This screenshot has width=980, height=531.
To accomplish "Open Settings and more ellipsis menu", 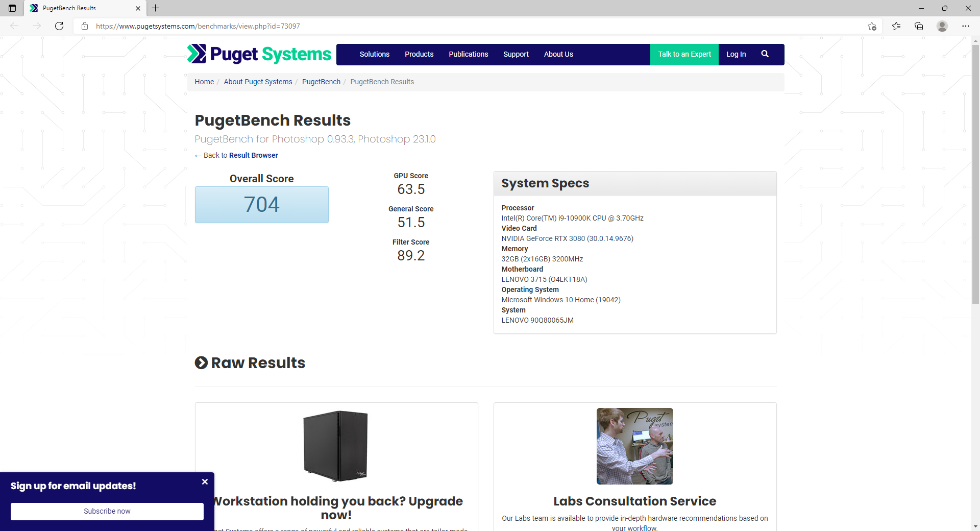I will click(966, 26).
